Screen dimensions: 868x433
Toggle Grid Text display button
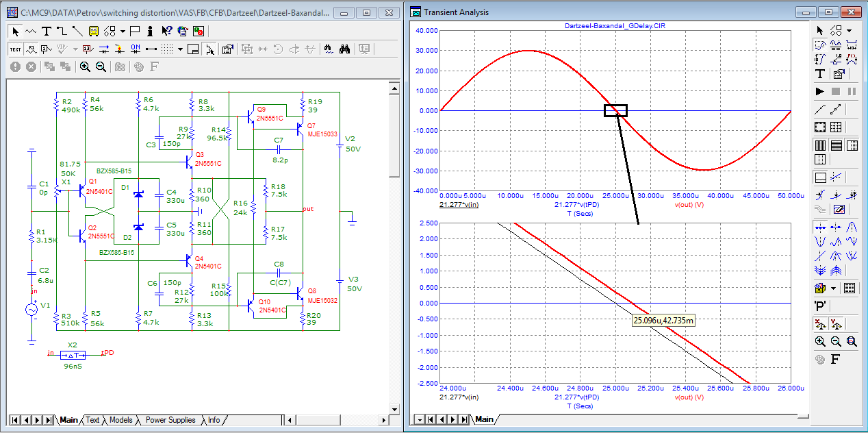15,49
